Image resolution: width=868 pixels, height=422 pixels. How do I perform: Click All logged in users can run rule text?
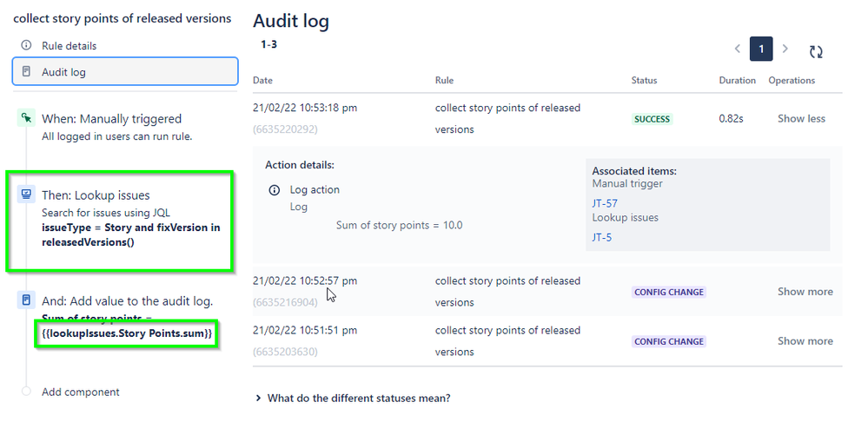pos(116,136)
